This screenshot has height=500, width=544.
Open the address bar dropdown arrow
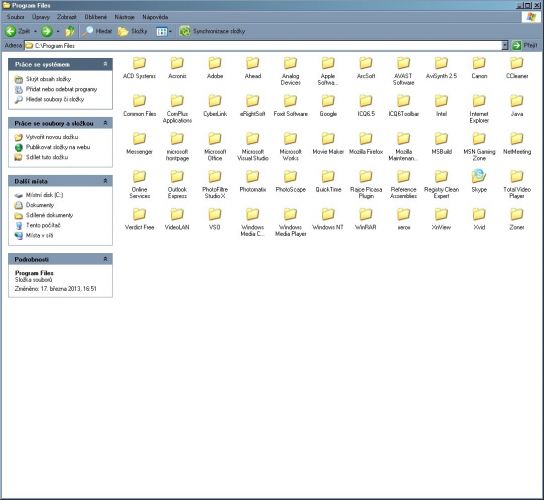tap(505, 45)
